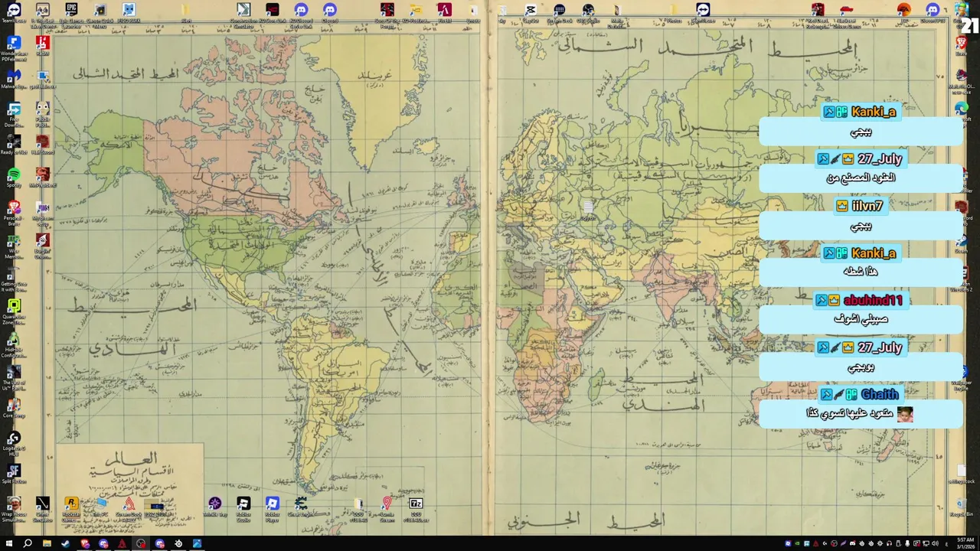This screenshot has height=551, width=980.
Task: Open the Windows Start menu
Action: coord(8,543)
